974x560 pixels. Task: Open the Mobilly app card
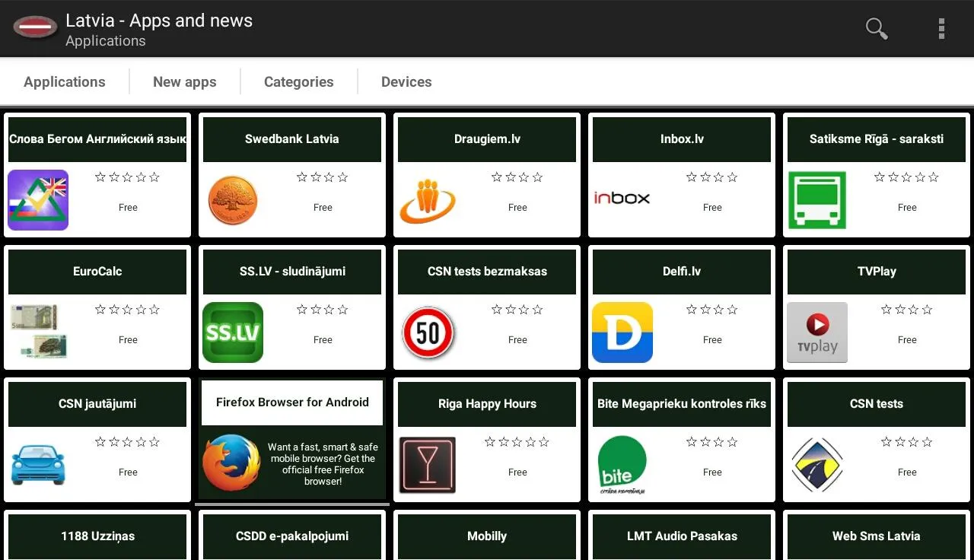click(x=487, y=536)
